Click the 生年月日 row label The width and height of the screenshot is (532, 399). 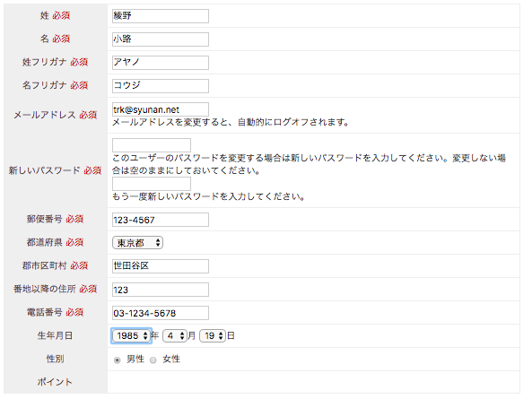tap(55, 335)
